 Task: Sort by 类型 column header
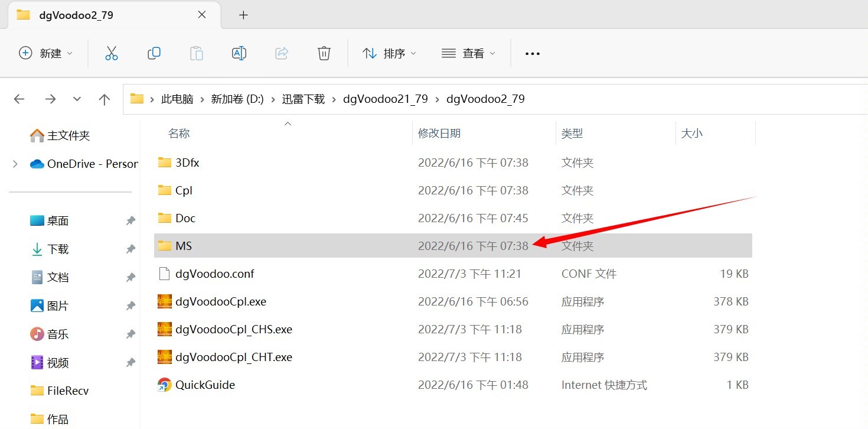pyautogui.click(x=572, y=134)
